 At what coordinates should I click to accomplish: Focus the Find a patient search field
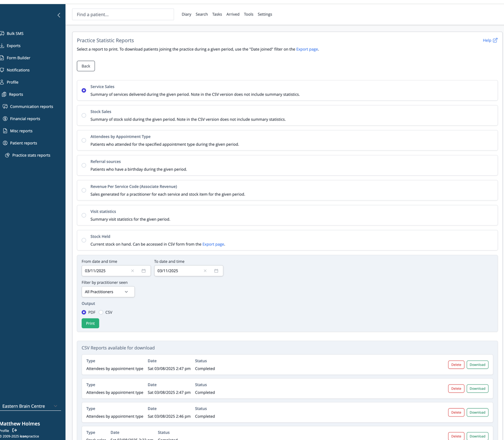123,14
